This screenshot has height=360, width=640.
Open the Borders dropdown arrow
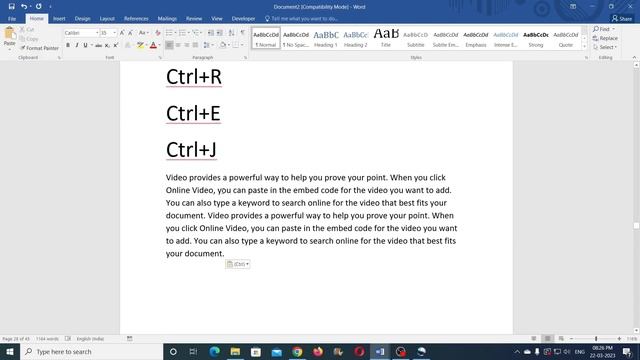[242, 45]
